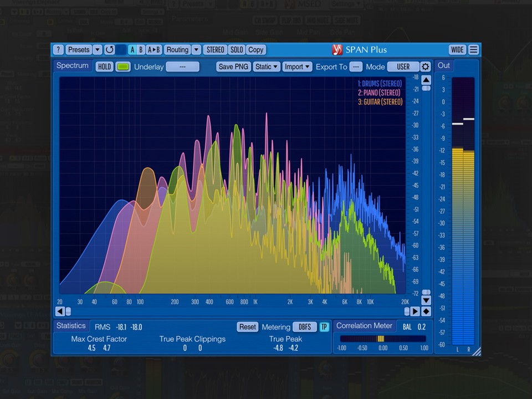Select the Statistics tab
The height and width of the screenshot is (399, 532).
coord(71,326)
